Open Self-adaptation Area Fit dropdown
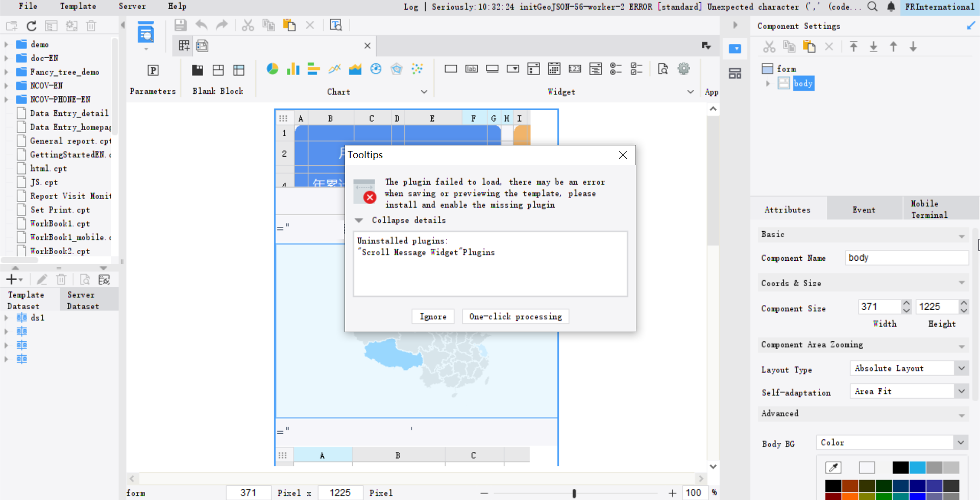 pyautogui.click(x=961, y=391)
